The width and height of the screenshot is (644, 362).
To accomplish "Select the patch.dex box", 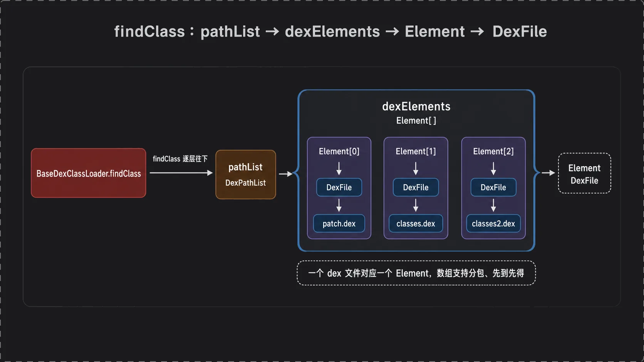I will [x=339, y=224].
